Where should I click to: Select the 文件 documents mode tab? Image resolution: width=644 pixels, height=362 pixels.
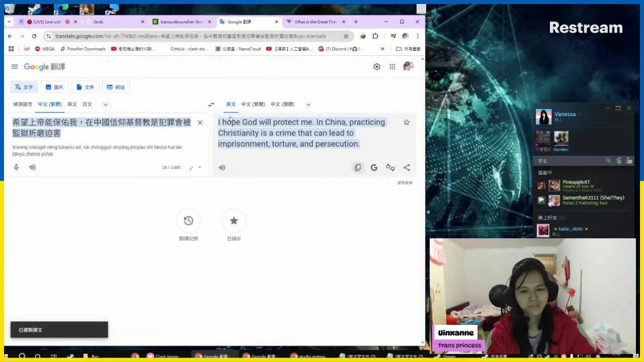pos(85,87)
